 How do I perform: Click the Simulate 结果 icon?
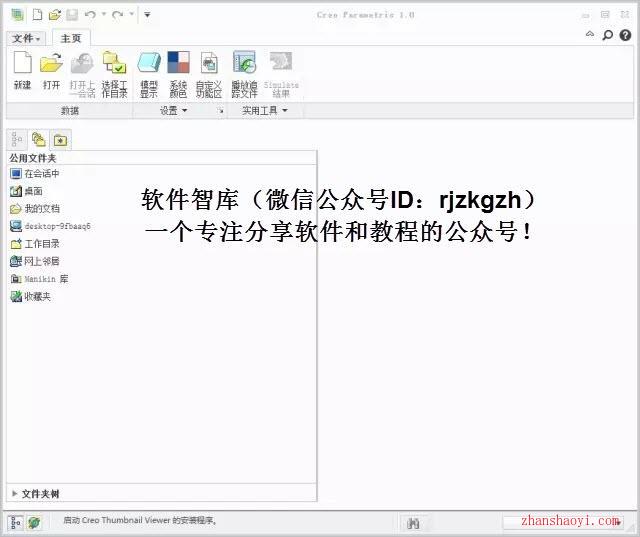pos(281,75)
